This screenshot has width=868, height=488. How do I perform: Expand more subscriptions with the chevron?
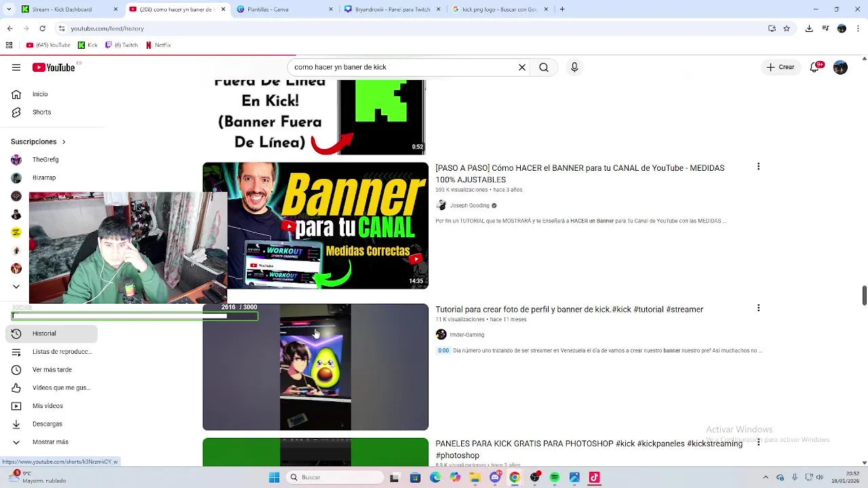coord(16,286)
